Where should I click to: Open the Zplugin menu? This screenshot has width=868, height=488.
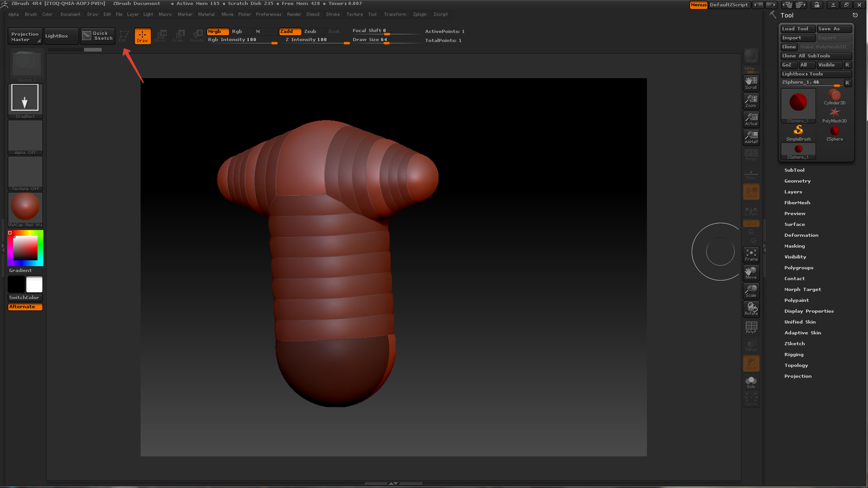420,15
